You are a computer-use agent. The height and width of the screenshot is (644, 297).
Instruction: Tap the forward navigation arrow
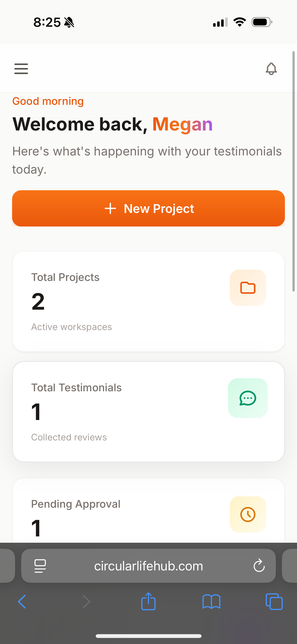click(x=86, y=602)
